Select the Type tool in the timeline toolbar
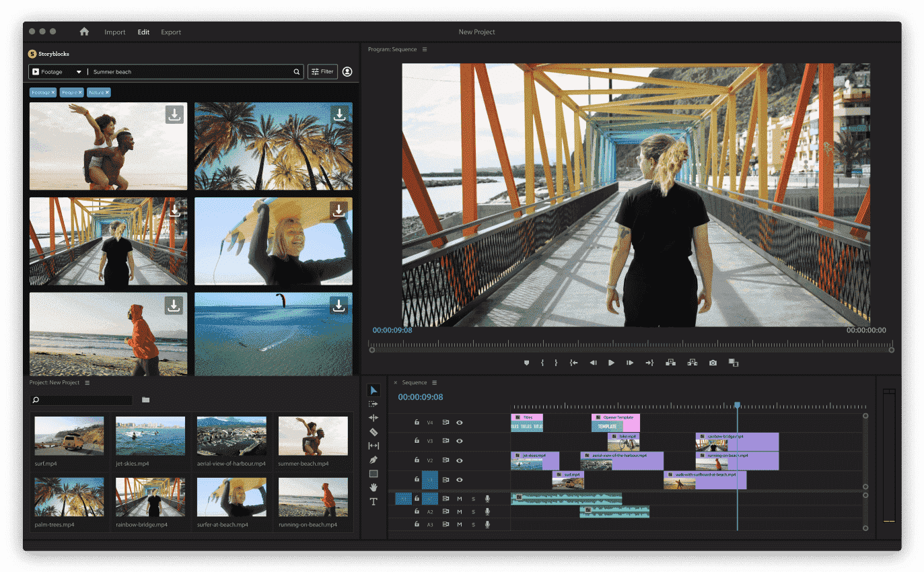The image size is (924, 572). coord(374,502)
